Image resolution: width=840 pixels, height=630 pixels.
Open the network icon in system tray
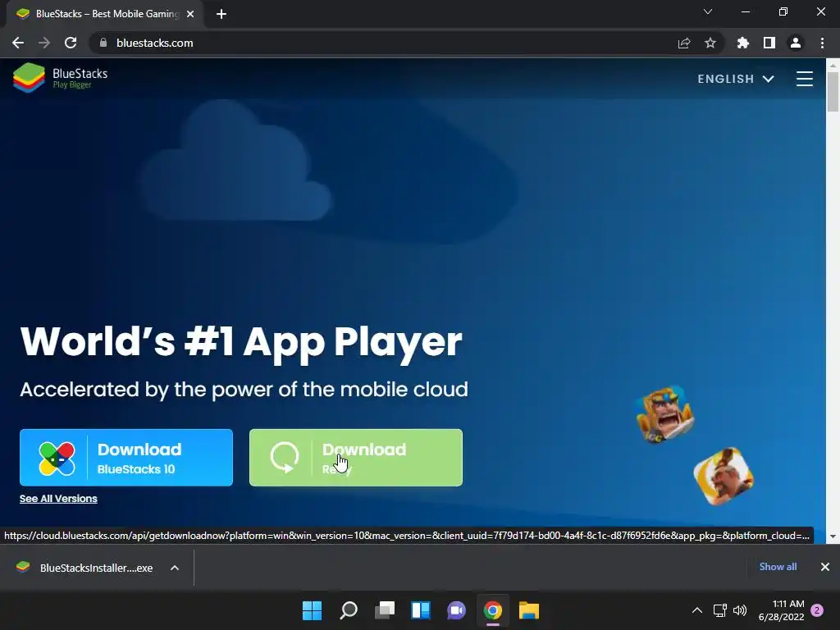[x=720, y=610]
